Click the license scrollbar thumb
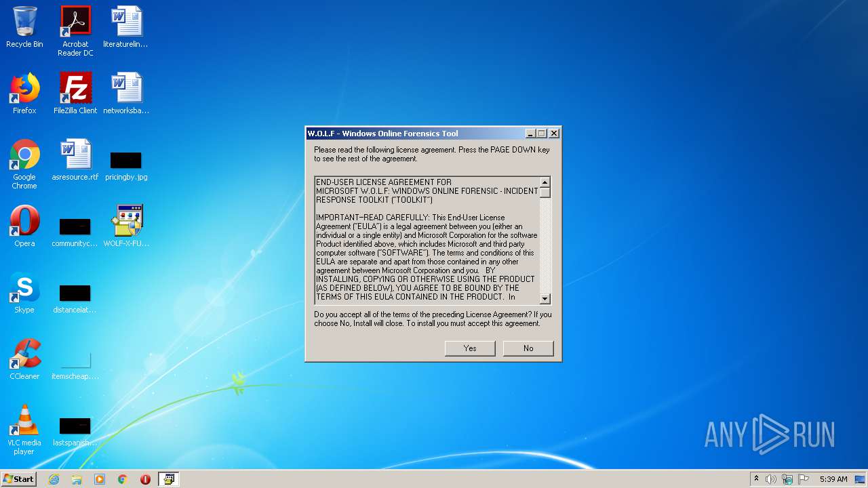Viewport: 868px width, 488px height. pyautogui.click(x=545, y=192)
